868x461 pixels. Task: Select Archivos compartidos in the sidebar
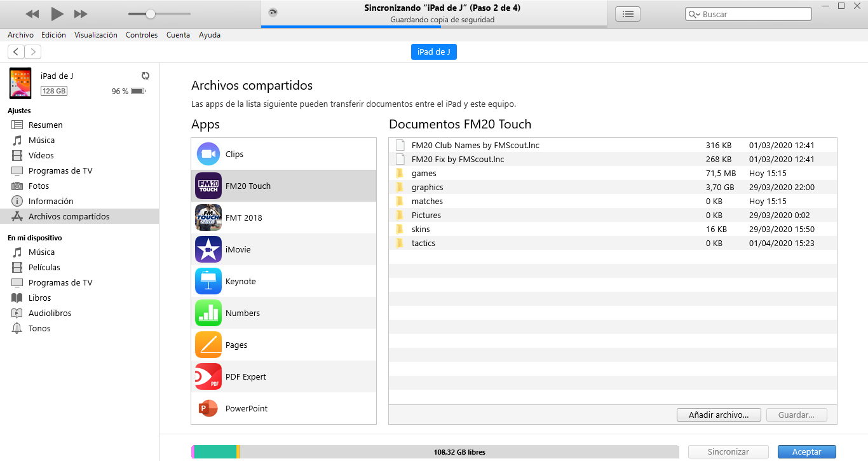[x=79, y=216]
